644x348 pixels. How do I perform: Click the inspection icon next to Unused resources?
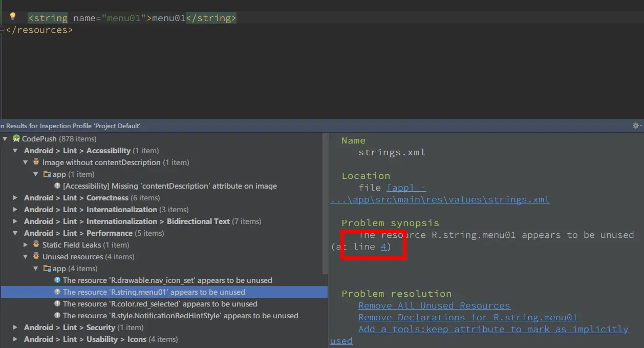[x=36, y=256]
